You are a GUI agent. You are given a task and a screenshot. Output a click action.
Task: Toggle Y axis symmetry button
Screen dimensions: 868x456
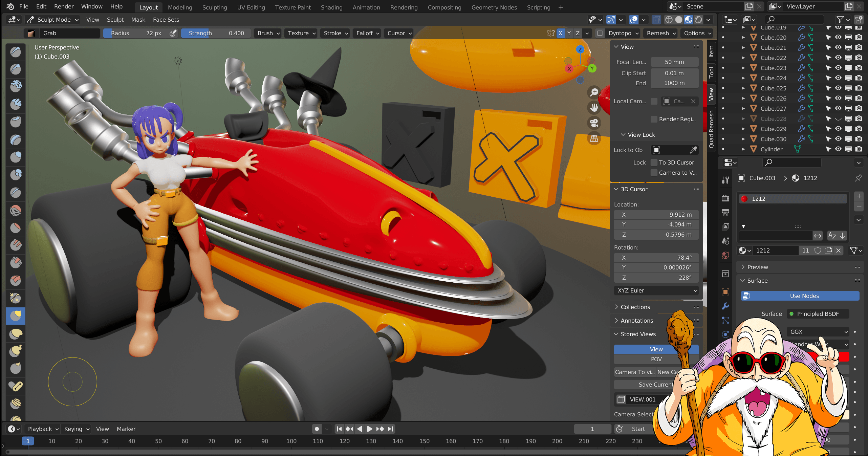point(569,33)
